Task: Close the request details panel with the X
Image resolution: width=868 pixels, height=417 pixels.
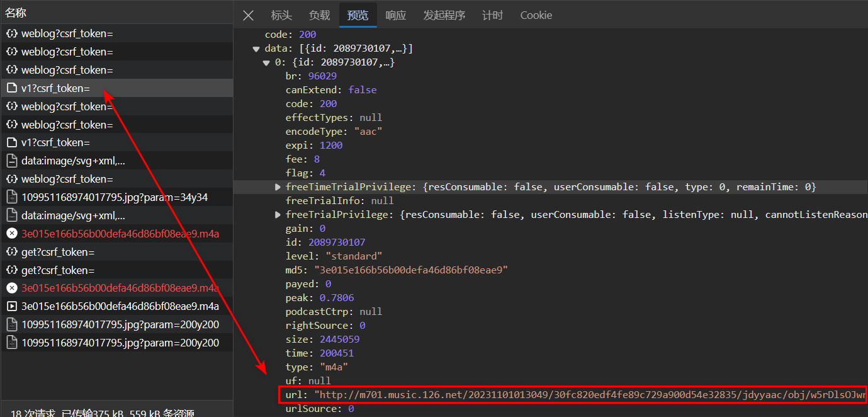Action: click(248, 16)
